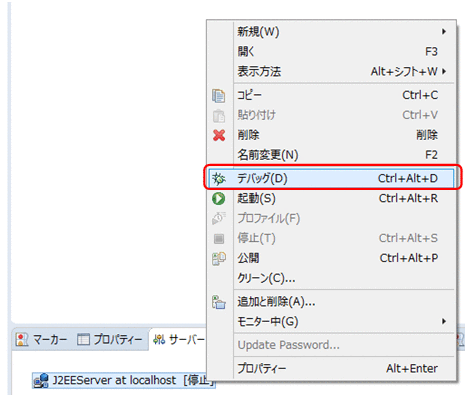Click the grey Stop square icon
This screenshot has width=469, height=399.
[x=219, y=238]
